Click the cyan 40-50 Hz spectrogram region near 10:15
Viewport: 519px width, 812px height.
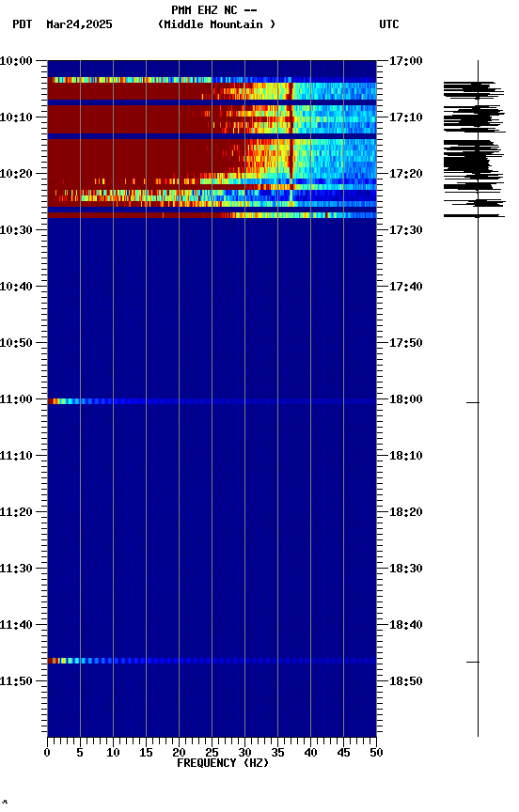343,155
